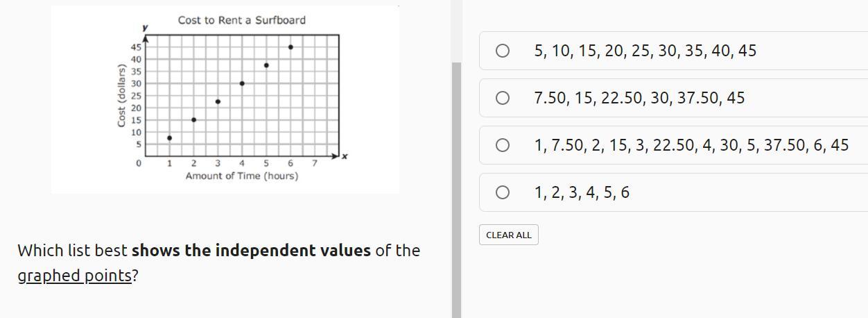The height and width of the screenshot is (318, 868).
Task: Click the "Cost to Rent a Surfboard" title
Action: pos(241,20)
